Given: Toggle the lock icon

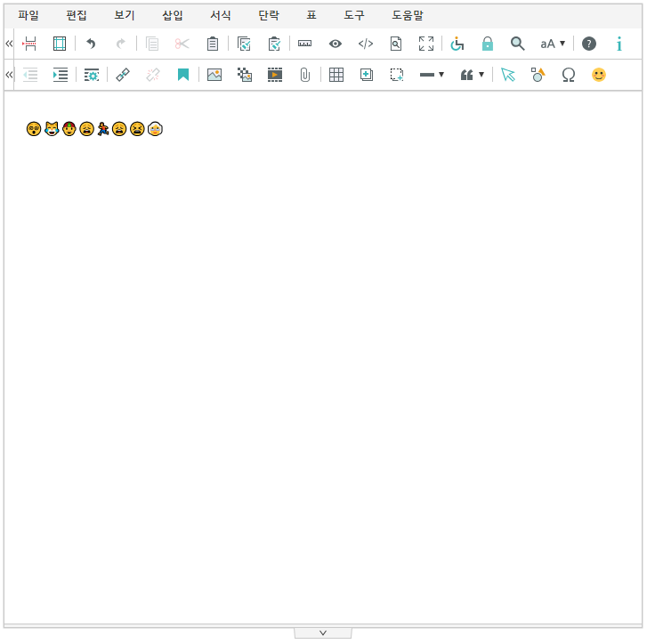Looking at the screenshot, I should pos(487,44).
